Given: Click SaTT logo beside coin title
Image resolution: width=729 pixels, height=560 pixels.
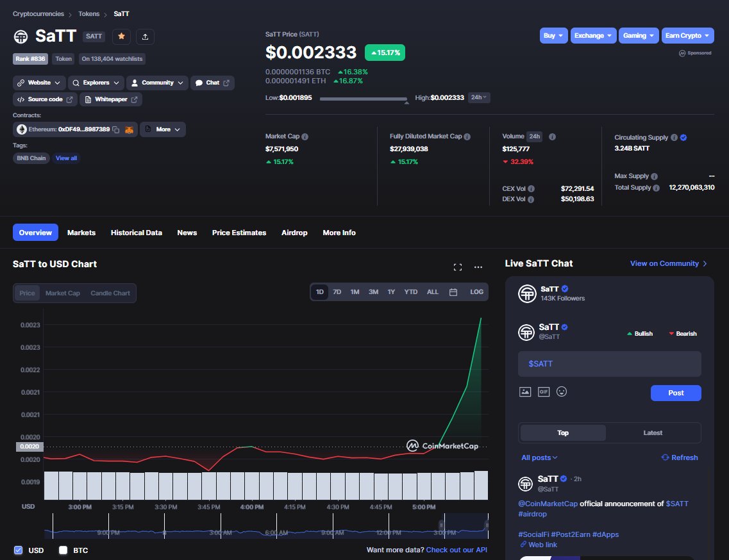Looking at the screenshot, I should 21,37.
